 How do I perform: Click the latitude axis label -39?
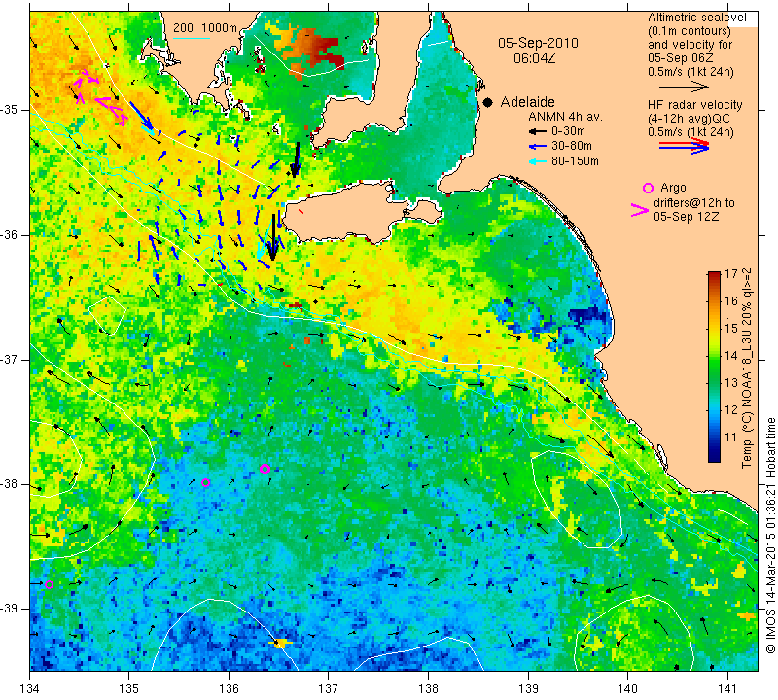(9, 609)
